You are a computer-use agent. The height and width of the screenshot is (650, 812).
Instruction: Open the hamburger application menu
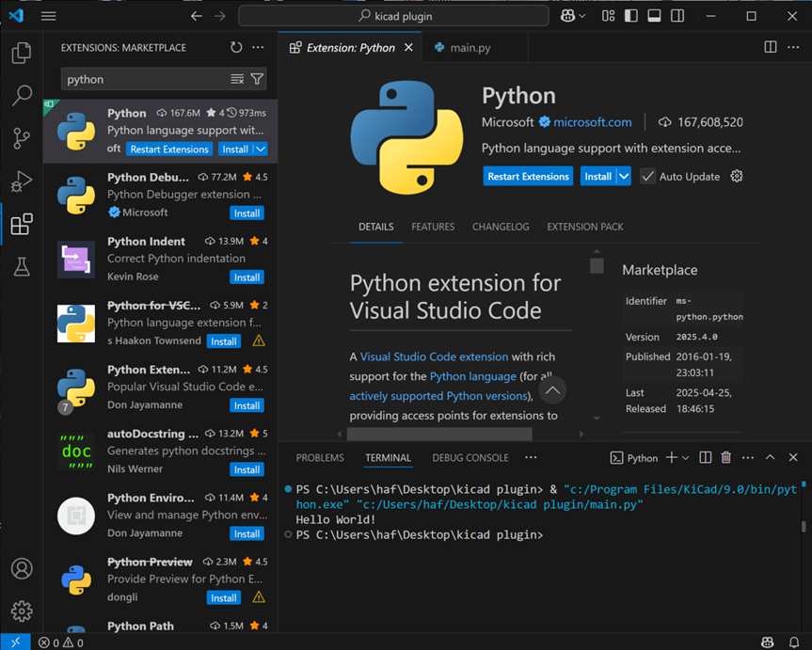click(x=48, y=16)
